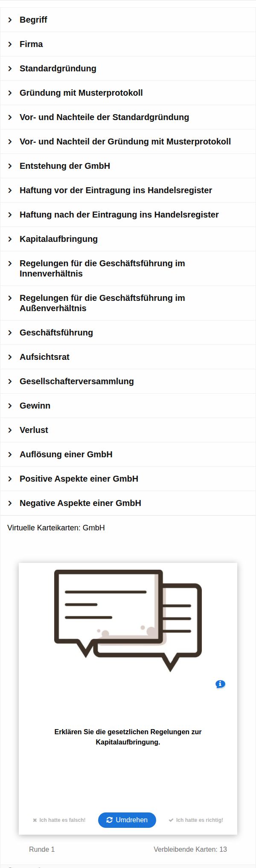Mark card as 'Ich hatte es falsch!'

(x=59, y=820)
